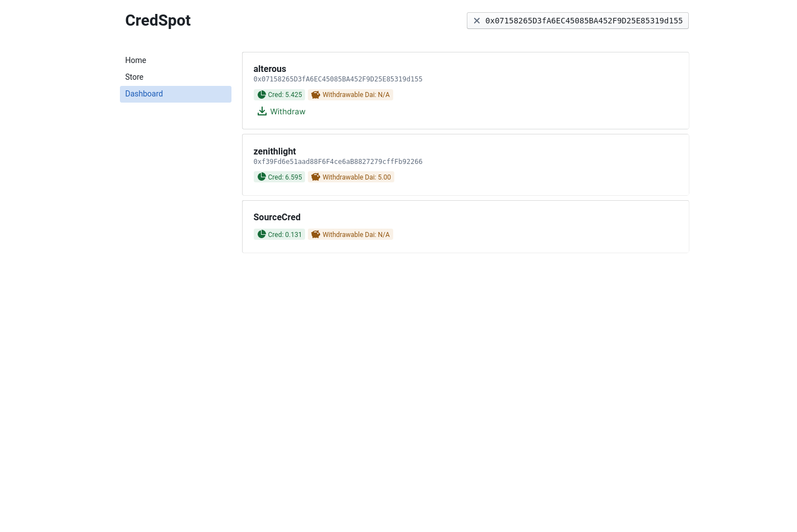
Task: Click the pie chart icon in SourceCred Cred badge
Action: coord(262,235)
